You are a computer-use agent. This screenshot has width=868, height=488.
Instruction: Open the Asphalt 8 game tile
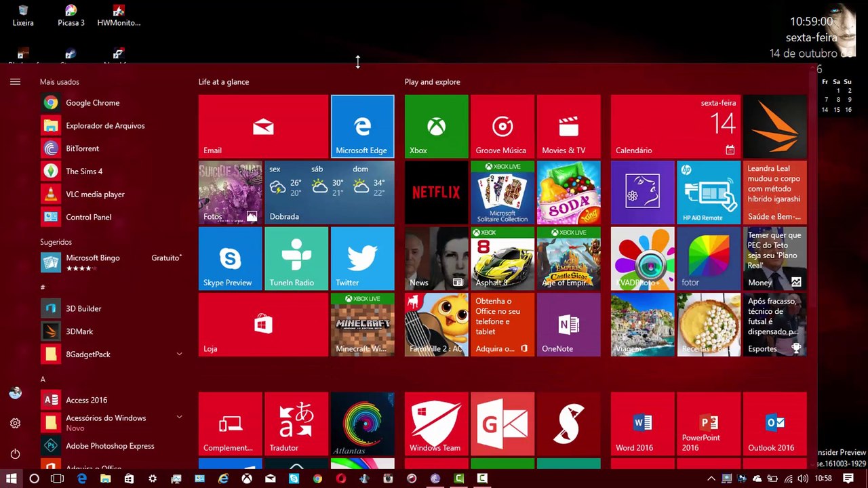click(x=502, y=258)
